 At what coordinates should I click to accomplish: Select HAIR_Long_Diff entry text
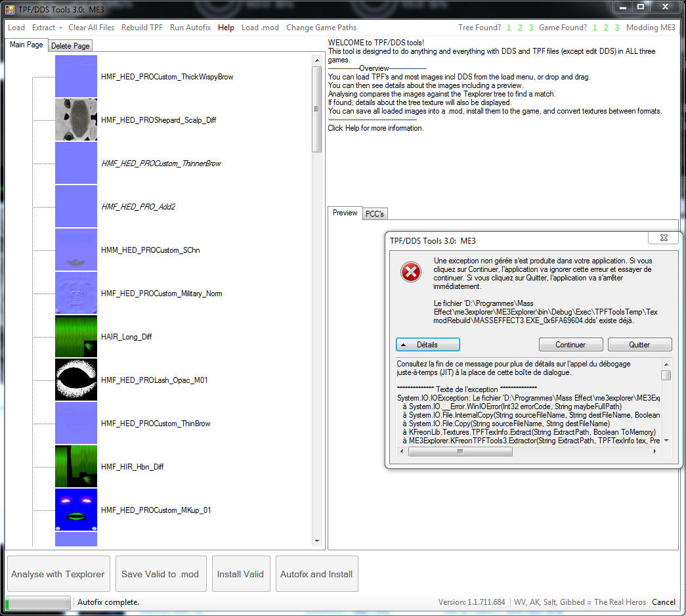[127, 337]
